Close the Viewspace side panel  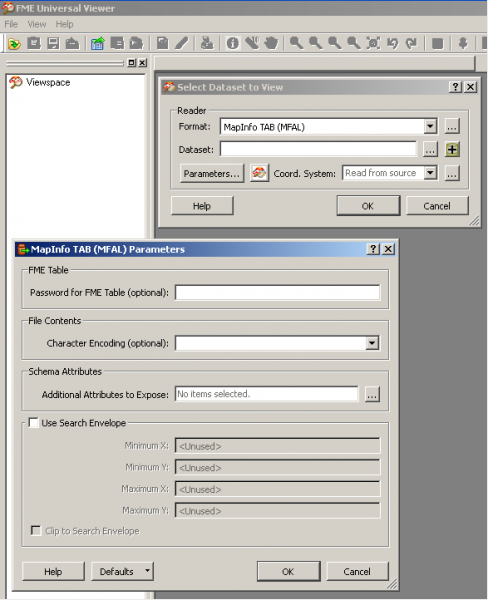coord(142,62)
